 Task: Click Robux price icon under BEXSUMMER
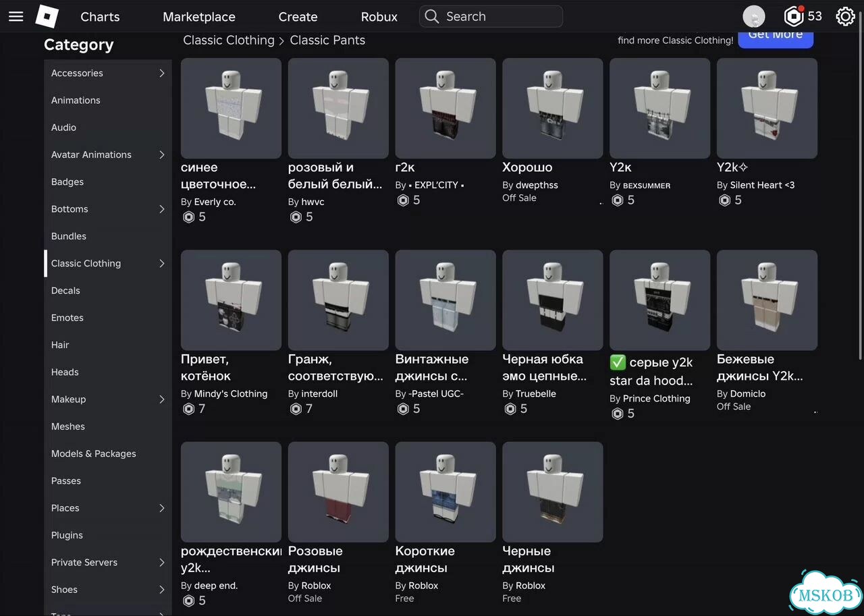tap(617, 200)
